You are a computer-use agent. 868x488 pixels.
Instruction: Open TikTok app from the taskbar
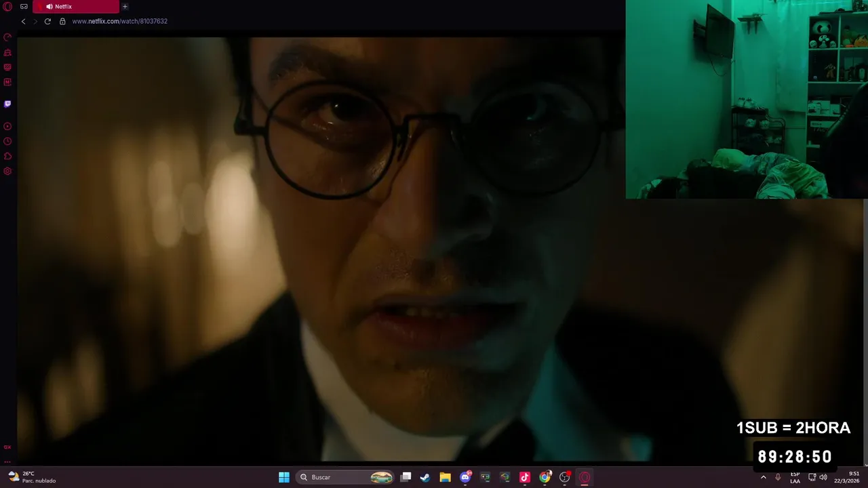pyautogui.click(x=524, y=477)
